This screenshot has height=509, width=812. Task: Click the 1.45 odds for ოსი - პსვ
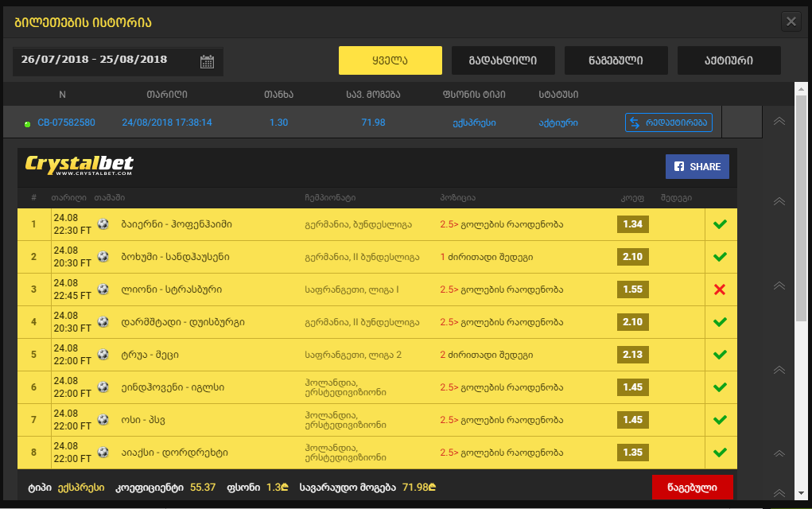[633, 420]
